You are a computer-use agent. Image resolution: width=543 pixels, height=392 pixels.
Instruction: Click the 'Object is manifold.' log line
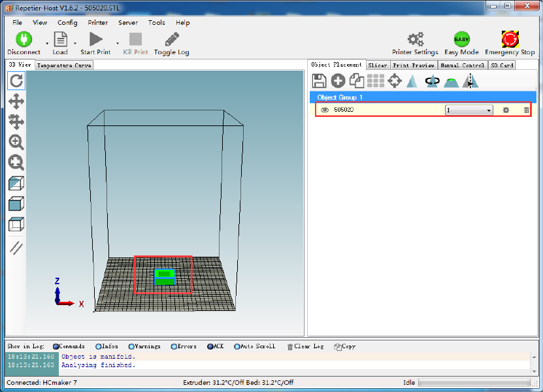coord(99,356)
